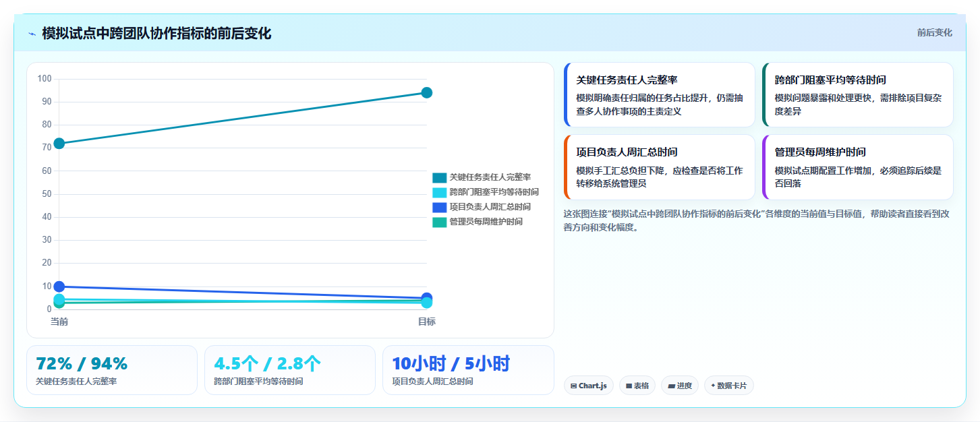Click the title 模拟试点中跨团队协作指标的前后变化
980x422 pixels.
point(156,33)
